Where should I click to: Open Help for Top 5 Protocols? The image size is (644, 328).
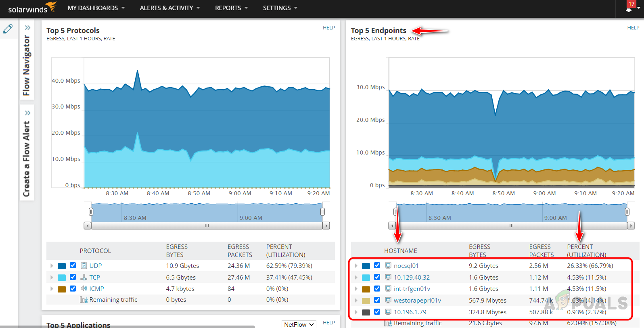pyautogui.click(x=329, y=28)
